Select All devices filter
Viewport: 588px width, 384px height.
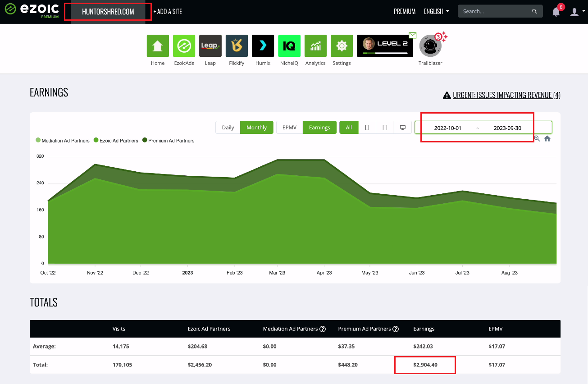(x=349, y=128)
